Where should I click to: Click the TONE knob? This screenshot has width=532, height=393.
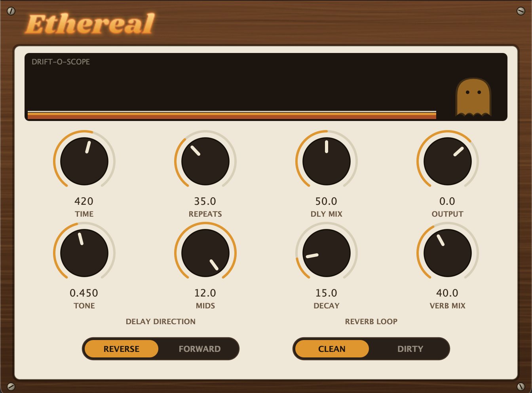(84, 253)
